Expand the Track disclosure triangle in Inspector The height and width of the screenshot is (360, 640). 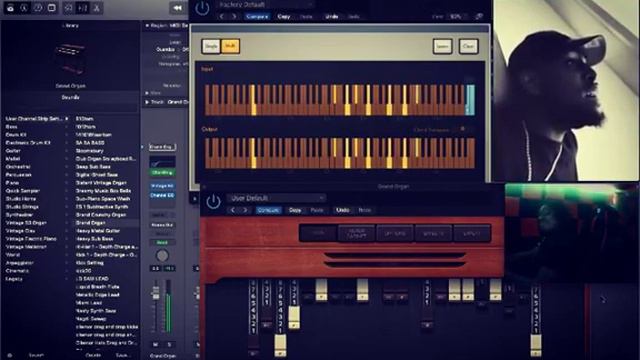pyautogui.click(x=147, y=102)
